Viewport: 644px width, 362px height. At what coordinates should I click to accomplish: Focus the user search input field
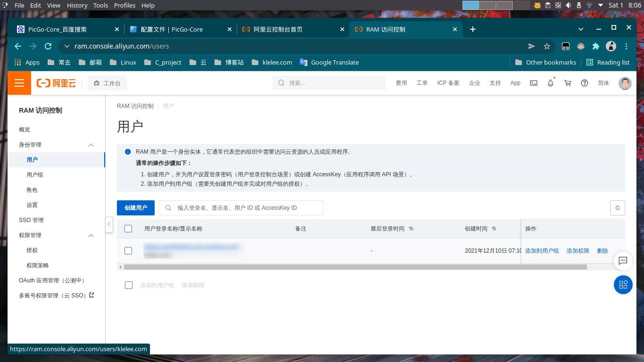coord(241,208)
